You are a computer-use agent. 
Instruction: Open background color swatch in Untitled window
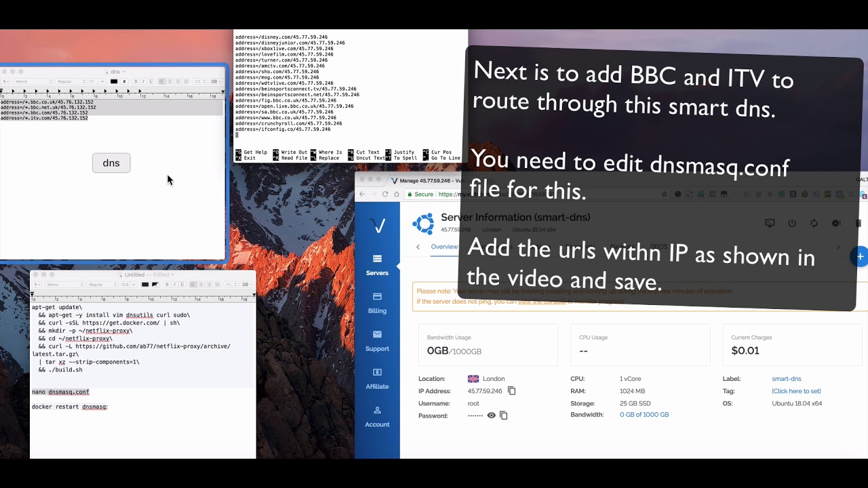155,285
